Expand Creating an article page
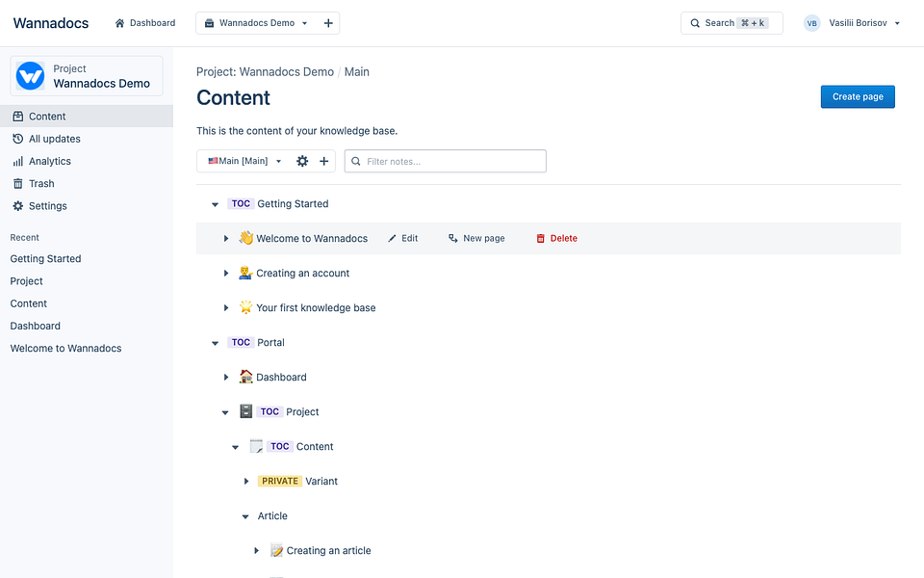The image size is (924, 578). coord(256,551)
